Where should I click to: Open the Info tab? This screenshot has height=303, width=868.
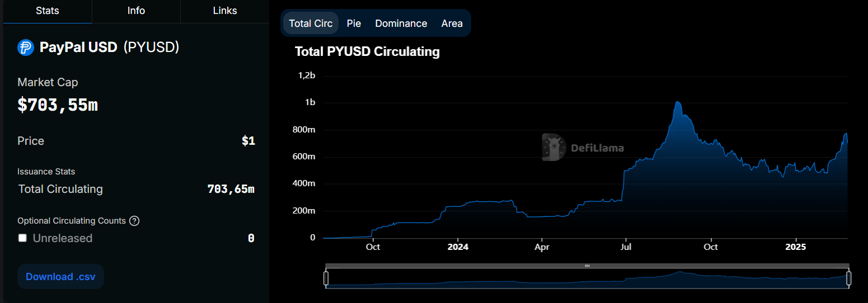(136, 11)
